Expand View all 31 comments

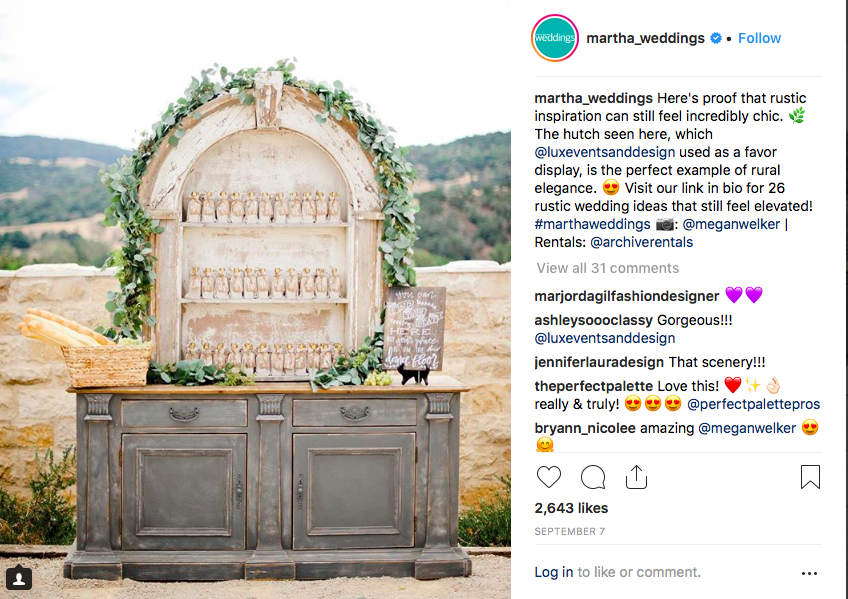pos(607,268)
